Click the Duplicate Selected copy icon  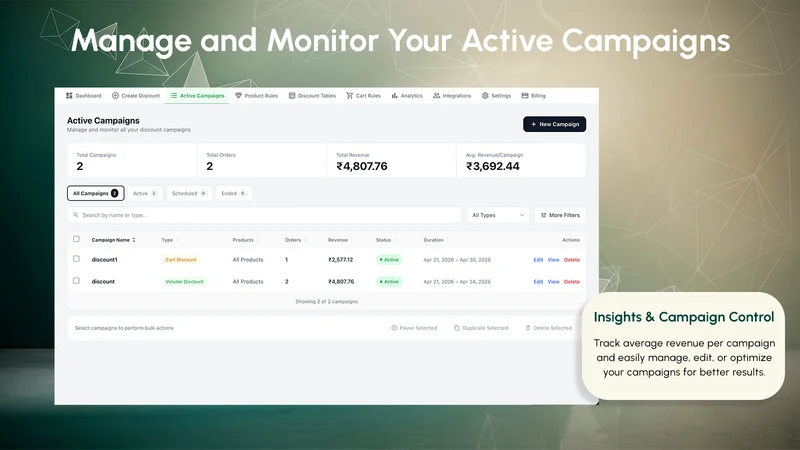click(457, 328)
